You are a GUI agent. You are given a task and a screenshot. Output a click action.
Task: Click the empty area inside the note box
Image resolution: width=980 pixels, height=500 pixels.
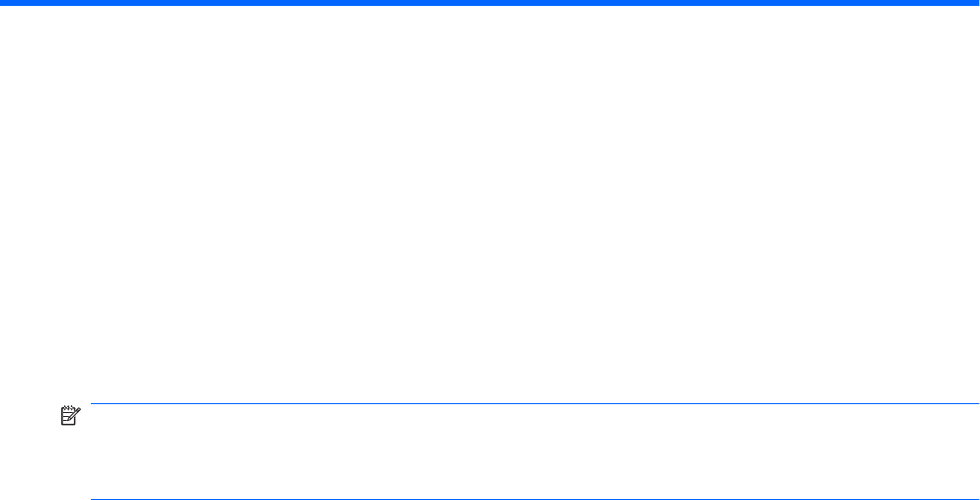pyautogui.click(x=535, y=452)
